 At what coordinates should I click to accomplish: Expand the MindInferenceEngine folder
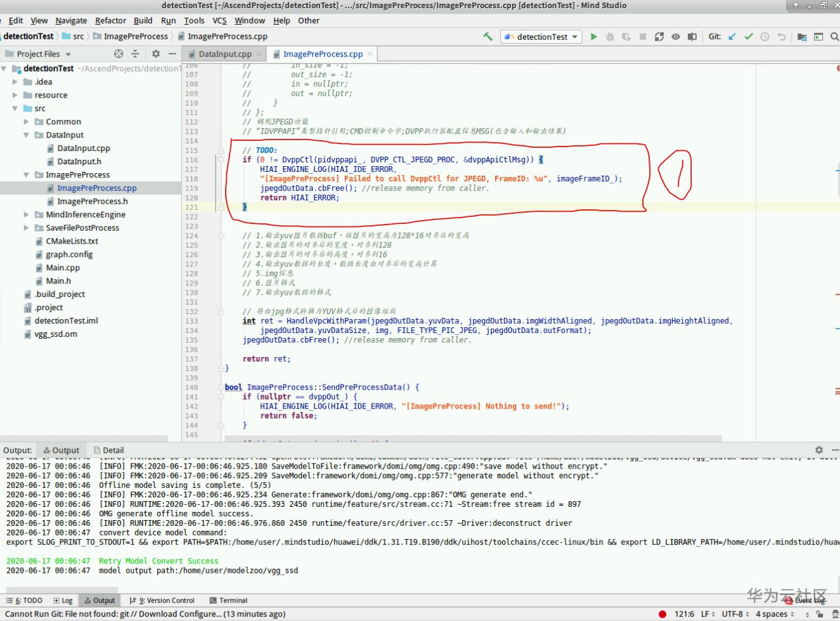26,214
